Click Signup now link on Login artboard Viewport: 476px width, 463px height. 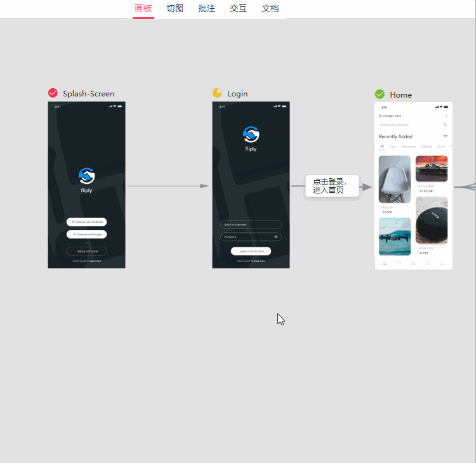coord(258,261)
